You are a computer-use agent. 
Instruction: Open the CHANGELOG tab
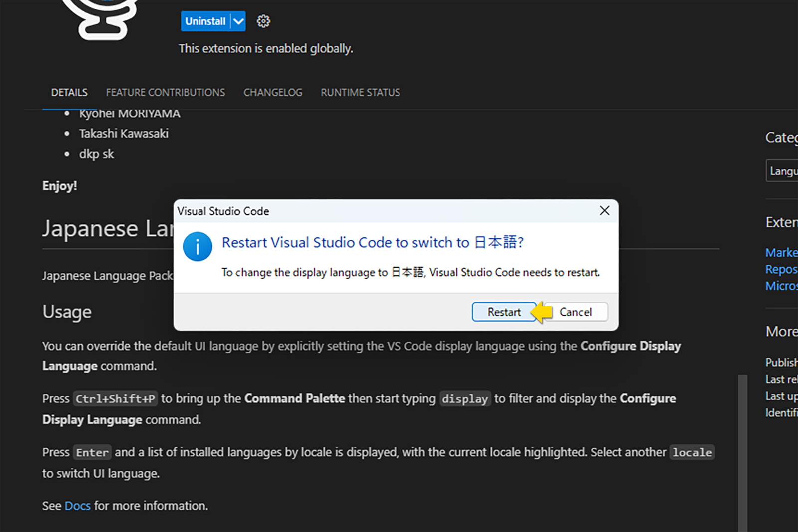tap(273, 93)
